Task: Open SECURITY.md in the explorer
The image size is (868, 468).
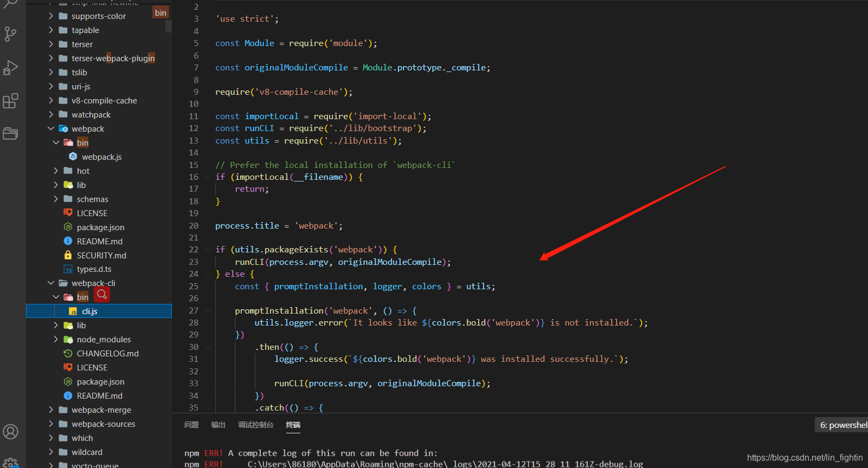Action: point(99,255)
